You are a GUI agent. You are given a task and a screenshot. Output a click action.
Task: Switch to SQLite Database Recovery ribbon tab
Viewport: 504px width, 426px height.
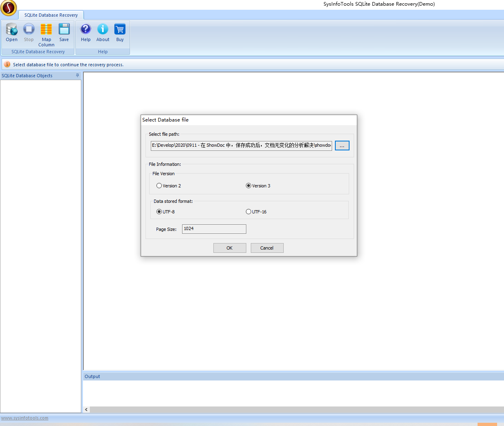pyautogui.click(x=51, y=15)
